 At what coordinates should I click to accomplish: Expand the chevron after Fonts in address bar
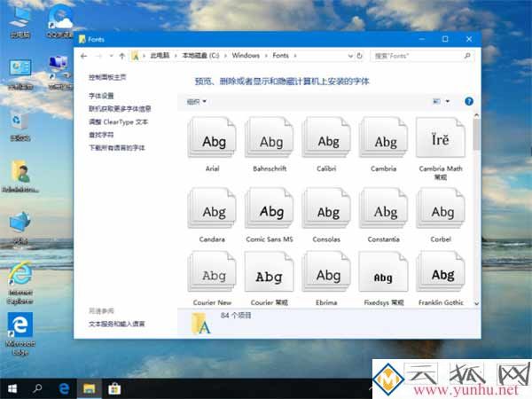click(x=295, y=56)
